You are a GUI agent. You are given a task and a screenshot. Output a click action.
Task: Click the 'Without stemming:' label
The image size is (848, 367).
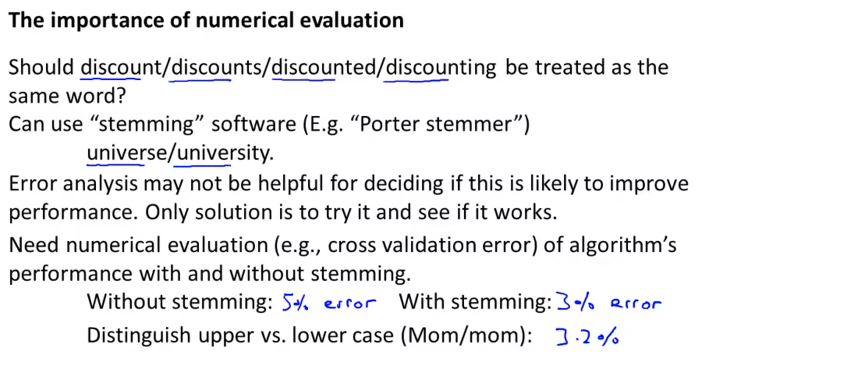coord(180,303)
